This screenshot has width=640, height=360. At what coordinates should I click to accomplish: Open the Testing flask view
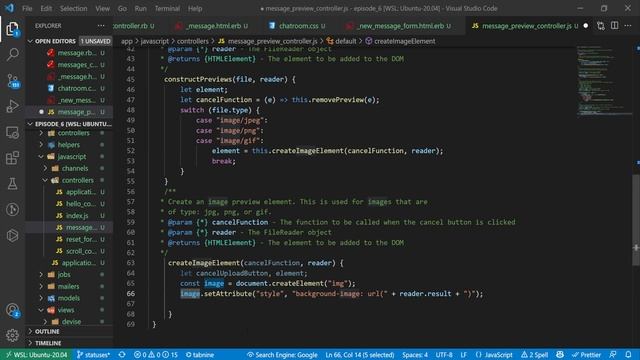click(x=12, y=184)
